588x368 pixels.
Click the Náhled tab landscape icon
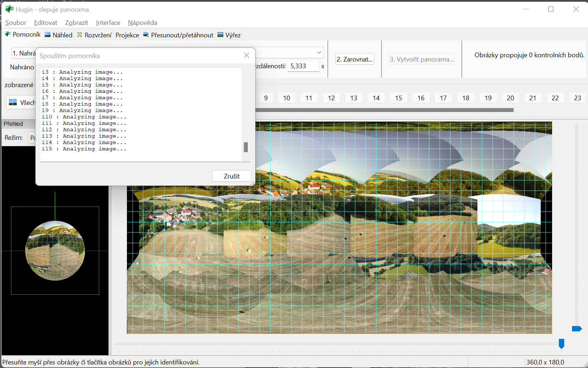point(48,35)
